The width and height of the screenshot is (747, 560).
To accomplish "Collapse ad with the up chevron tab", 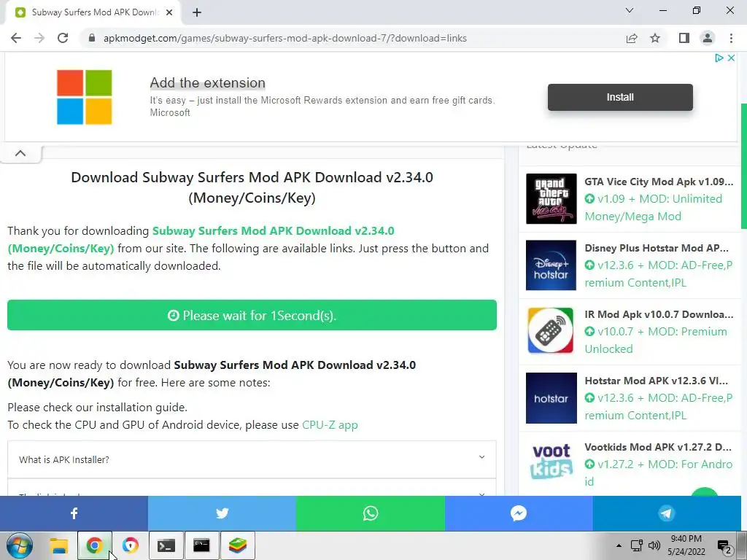I will click(20, 153).
